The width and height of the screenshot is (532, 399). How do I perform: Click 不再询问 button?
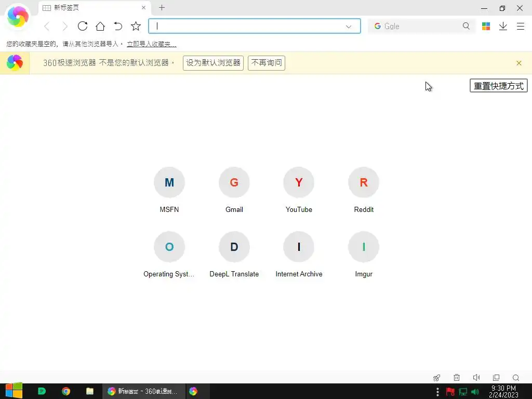(x=267, y=63)
